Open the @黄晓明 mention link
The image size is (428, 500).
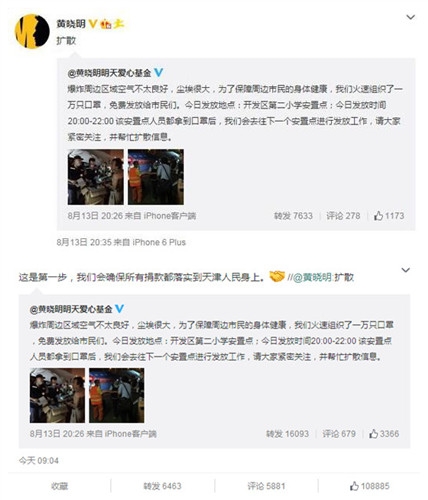pyautogui.click(x=312, y=277)
